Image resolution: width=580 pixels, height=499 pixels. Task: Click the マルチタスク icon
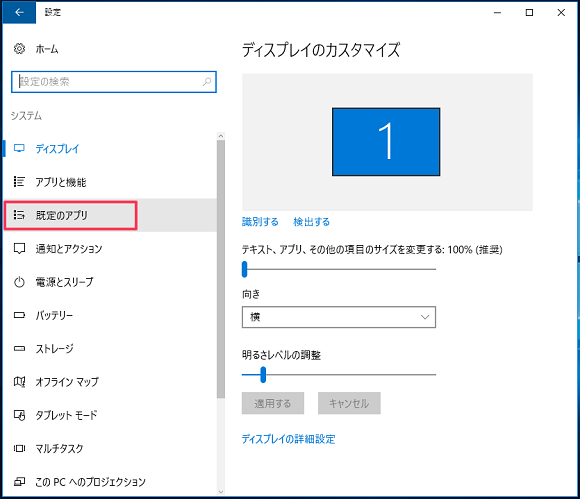(x=19, y=448)
